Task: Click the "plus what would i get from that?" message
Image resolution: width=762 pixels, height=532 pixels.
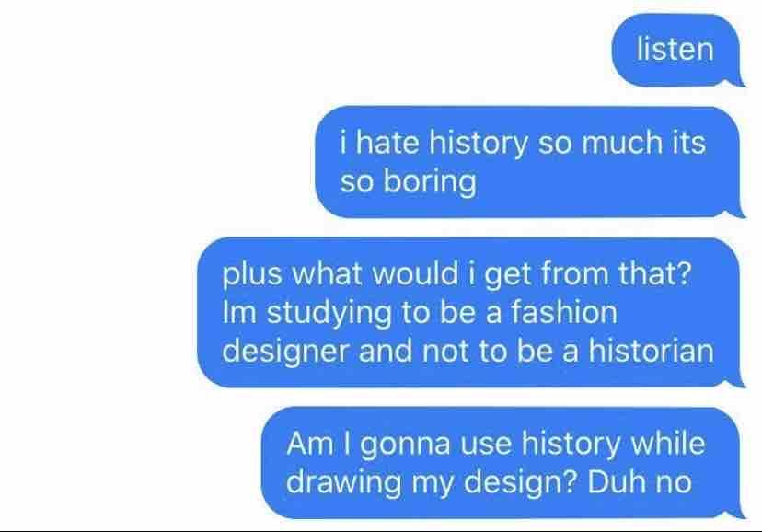Action: tap(470, 312)
